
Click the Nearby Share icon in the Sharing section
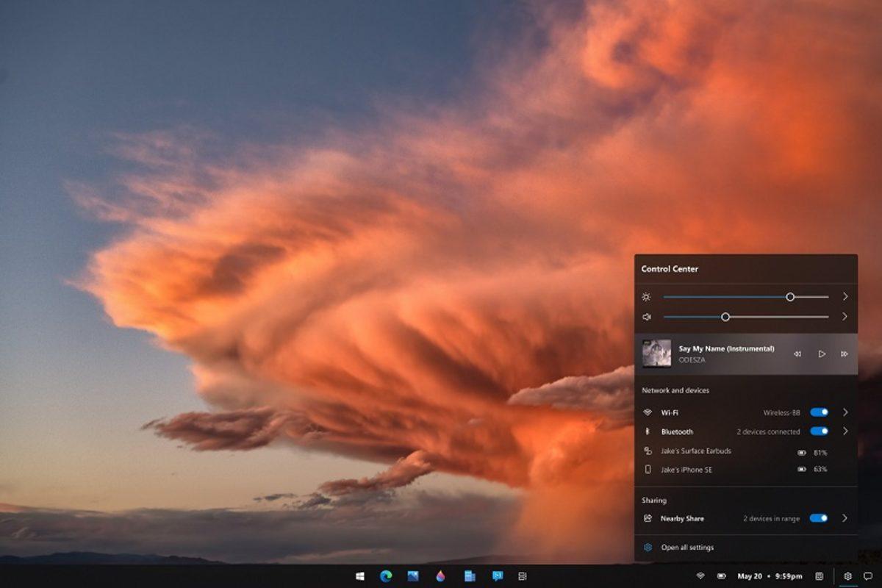(x=648, y=517)
